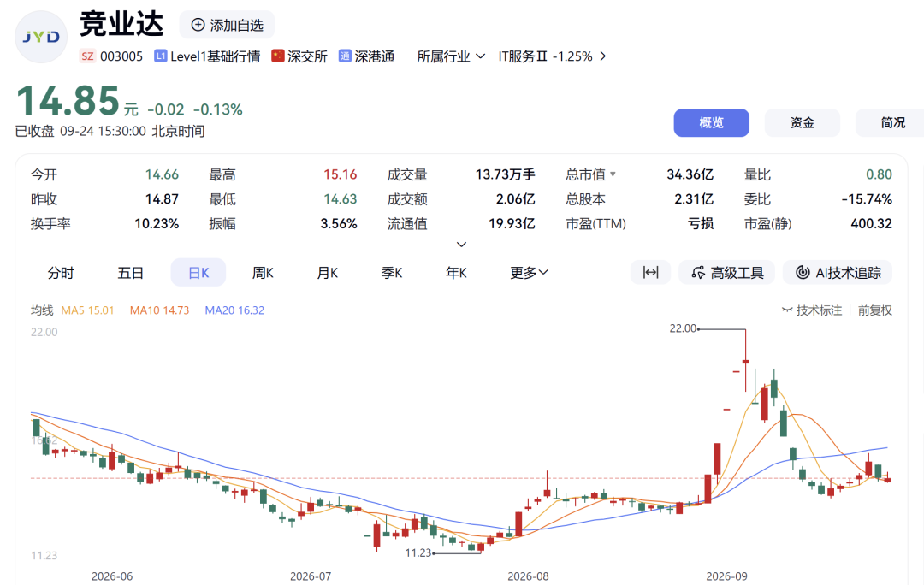Image resolution: width=924 pixels, height=585 pixels.
Task: Click the 均线 label
Action: click(42, 310)
